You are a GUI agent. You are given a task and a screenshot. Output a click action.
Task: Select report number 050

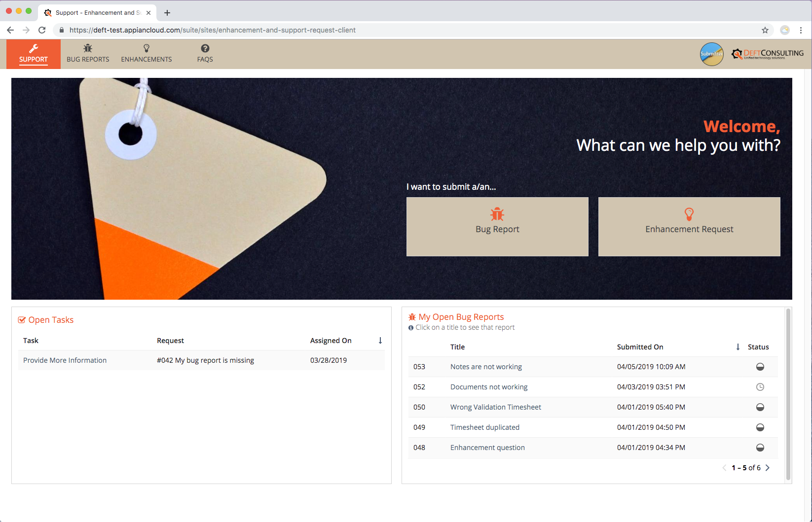[x=419, y=407]
